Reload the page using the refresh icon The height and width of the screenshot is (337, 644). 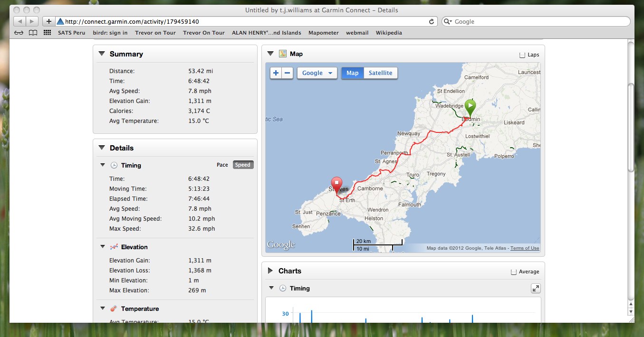pyautogui.click(x=432, y=21)
